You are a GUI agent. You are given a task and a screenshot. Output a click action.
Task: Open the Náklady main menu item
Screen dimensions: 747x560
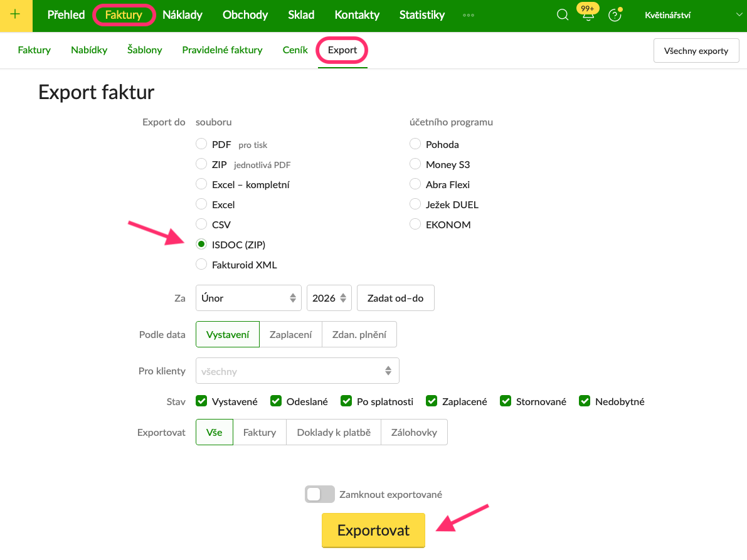click(x=183, y=15)
